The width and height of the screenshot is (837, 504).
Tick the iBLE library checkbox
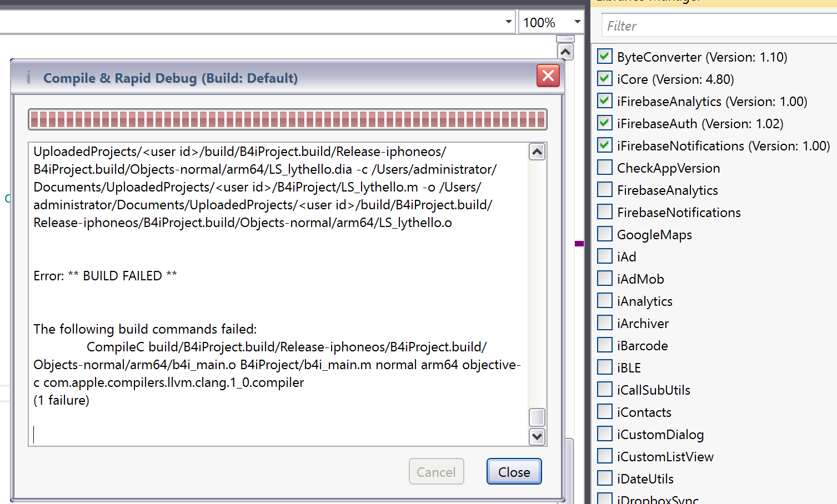605,367
